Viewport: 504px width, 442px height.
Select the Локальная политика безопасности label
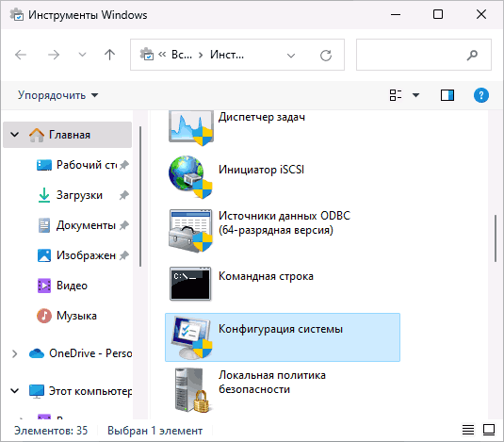272,383
